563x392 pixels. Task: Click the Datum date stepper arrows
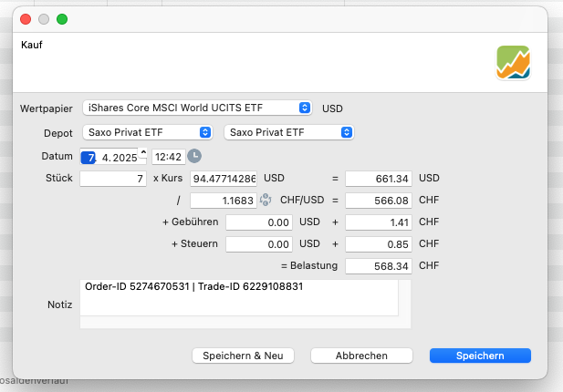pos(142,156)
